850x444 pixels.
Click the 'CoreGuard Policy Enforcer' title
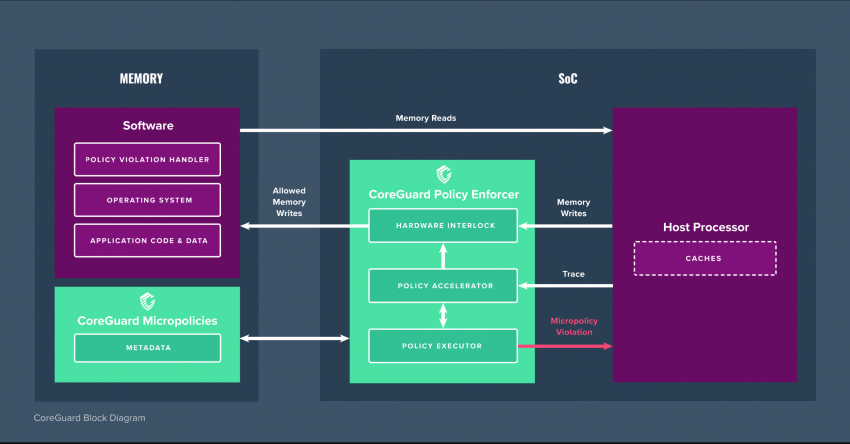coord(444,194)
